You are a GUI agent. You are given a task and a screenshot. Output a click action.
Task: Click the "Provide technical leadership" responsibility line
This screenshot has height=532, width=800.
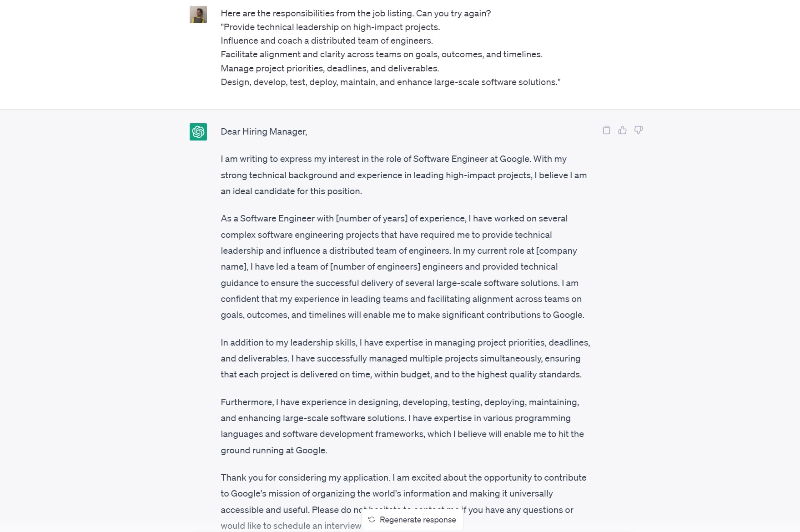(330, 27)
